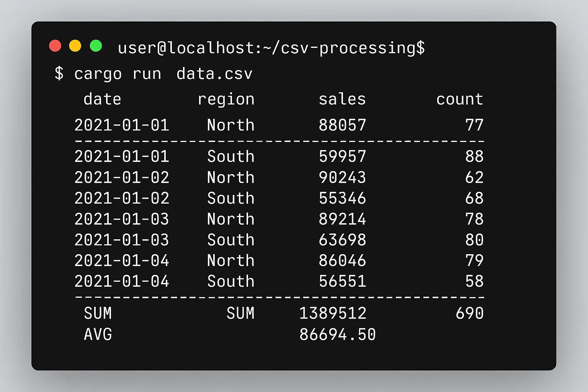Click count value 78
This screenshot has width=588, height=392.
474,219
